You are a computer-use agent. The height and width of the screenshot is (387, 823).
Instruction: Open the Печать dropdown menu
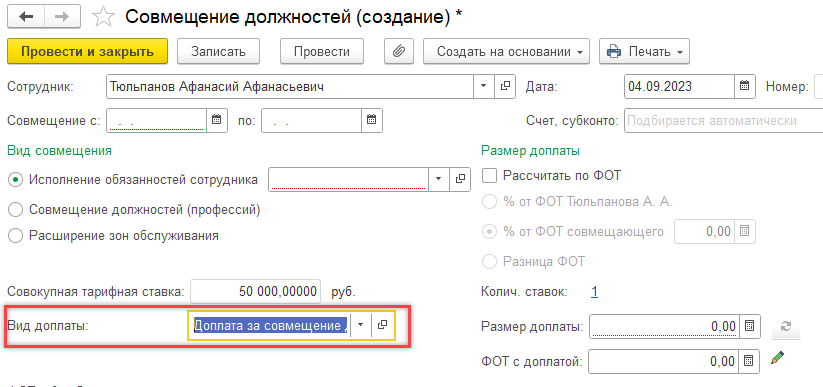pos(644,51)
